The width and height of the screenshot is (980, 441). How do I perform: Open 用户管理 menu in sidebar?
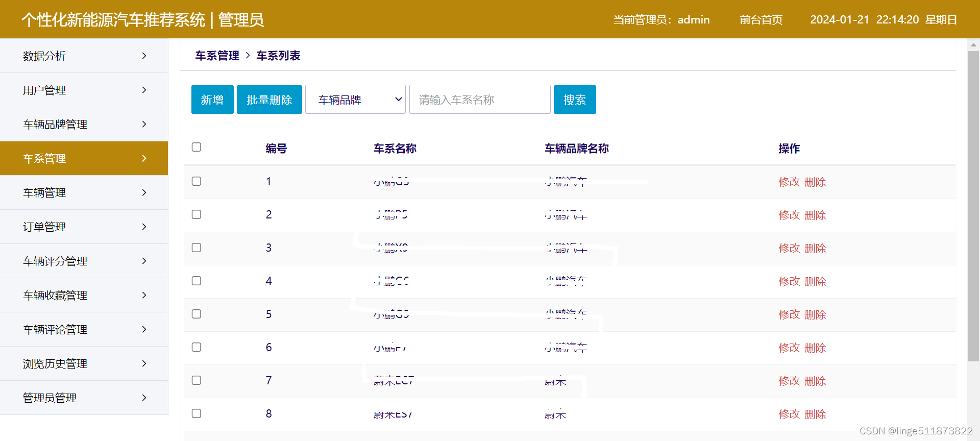coord(84,90)
